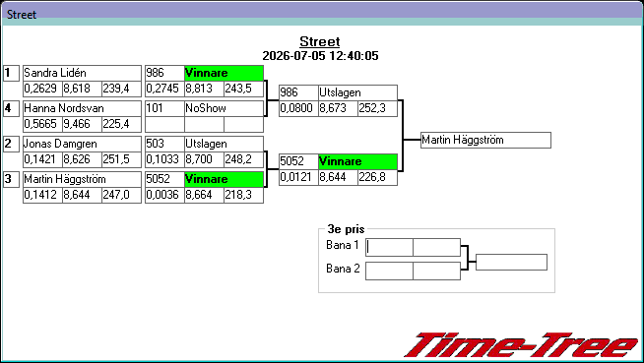Image resolution: width=644 pixels, height=363 pixels.
Task: Click seed 3 Martin Häggström name cell
Action: (x=82, y=179)
